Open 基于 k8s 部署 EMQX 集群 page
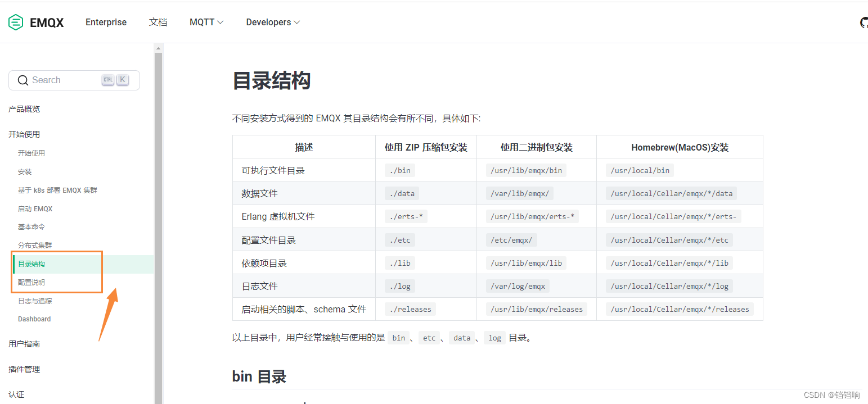Image resolution: width=868 pixels, height=404 pixels. [57, 190]
